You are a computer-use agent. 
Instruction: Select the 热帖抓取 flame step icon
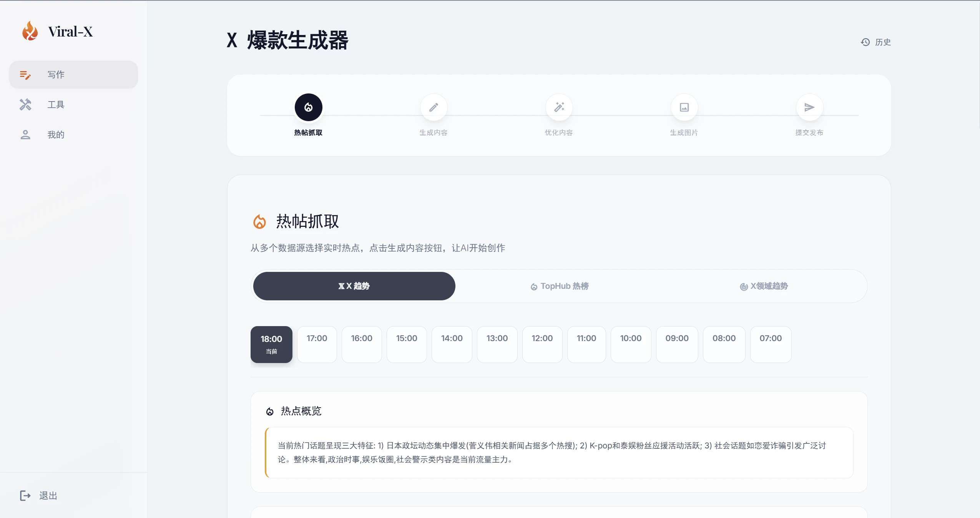(x=308, y=107)
